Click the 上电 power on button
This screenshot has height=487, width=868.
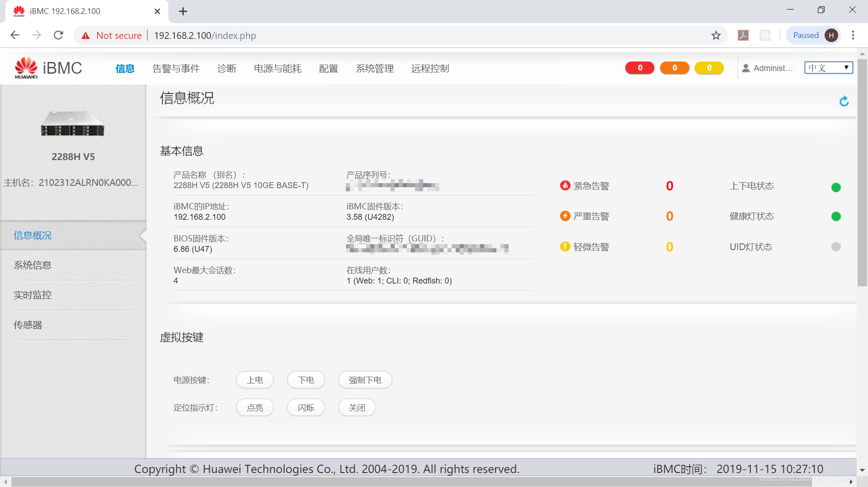(255, 380)
